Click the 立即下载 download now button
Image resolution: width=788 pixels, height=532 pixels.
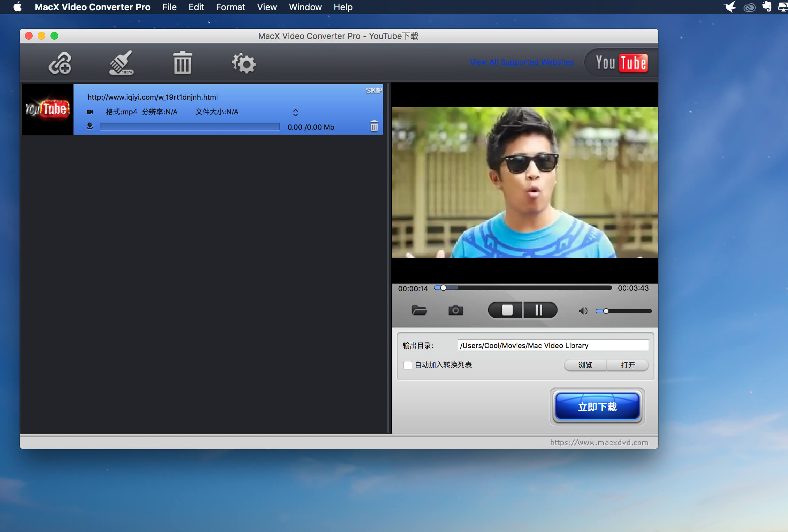point(597,407)
